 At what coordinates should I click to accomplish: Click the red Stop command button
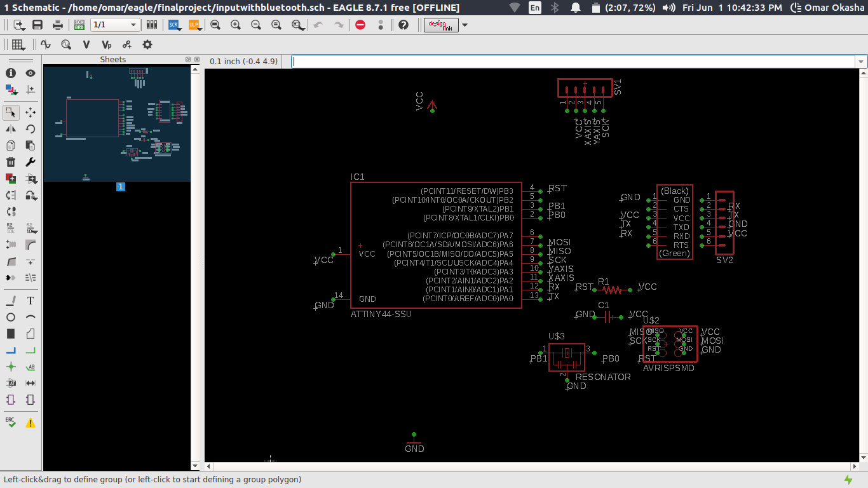[360, 25]
